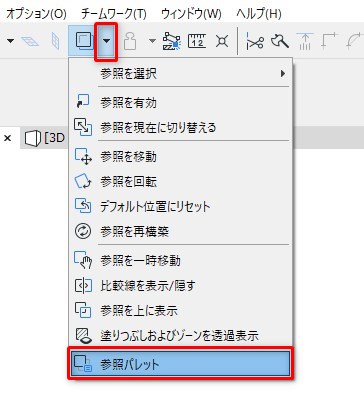The height and width of the screenshot is (397, 364).
Task: Switch to the 3D view tab
Action: coord(45,137)
